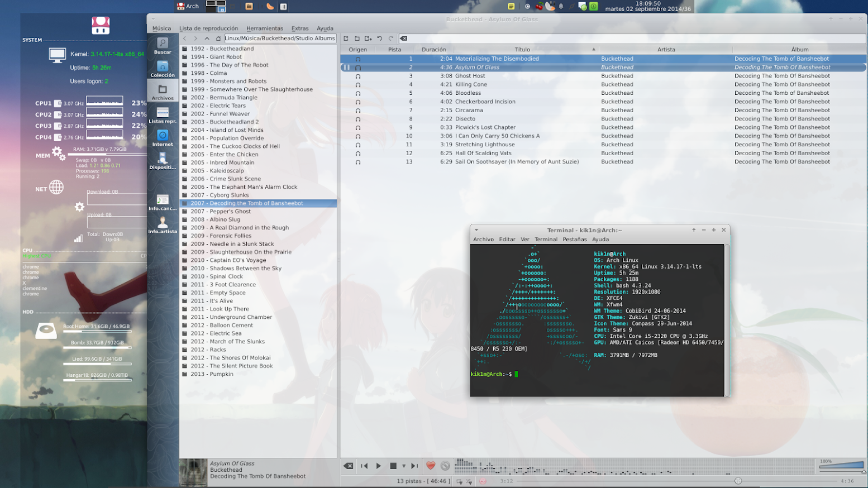Click the Álbum column header
Viewport: 868px width, 488px height.
point(800,49)
